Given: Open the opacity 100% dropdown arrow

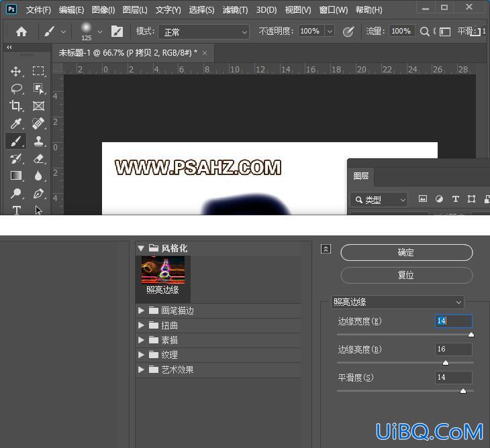Looking at the screenshot, I should tap(330, 32).
